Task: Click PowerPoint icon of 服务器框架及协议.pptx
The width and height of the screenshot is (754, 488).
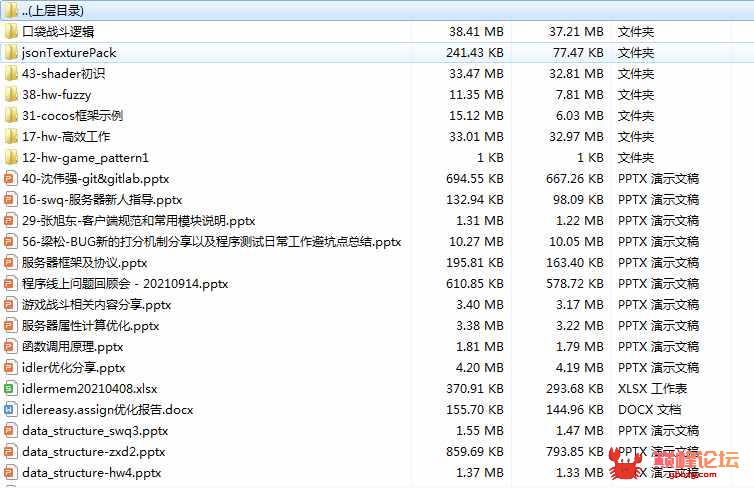Action: (x=10, y=263)
